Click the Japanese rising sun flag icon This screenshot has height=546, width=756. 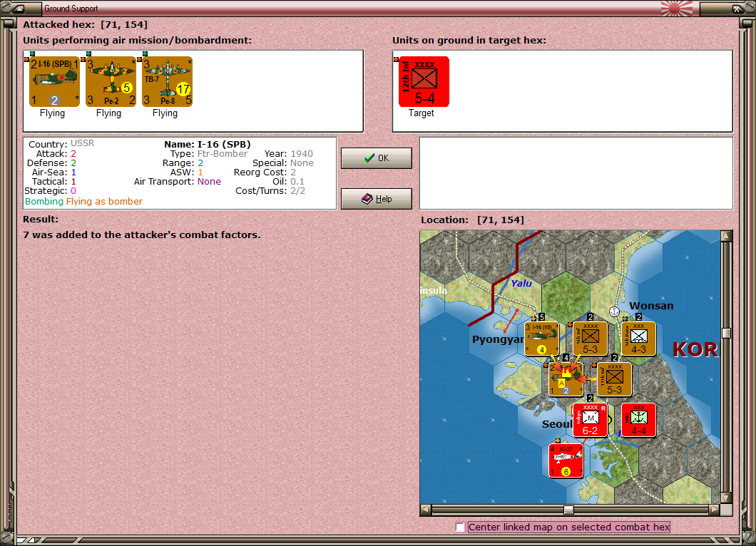pos(676,8)
